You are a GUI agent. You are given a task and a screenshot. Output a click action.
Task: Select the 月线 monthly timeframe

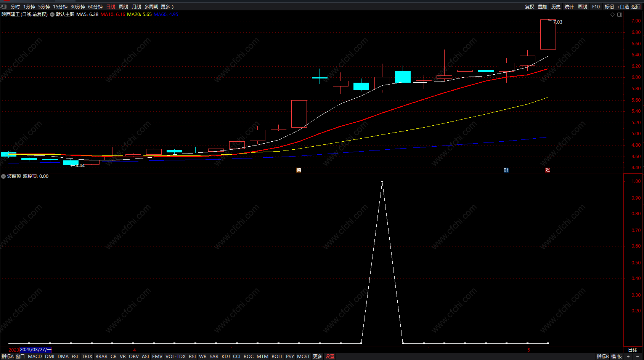click(x=137, y=6)
